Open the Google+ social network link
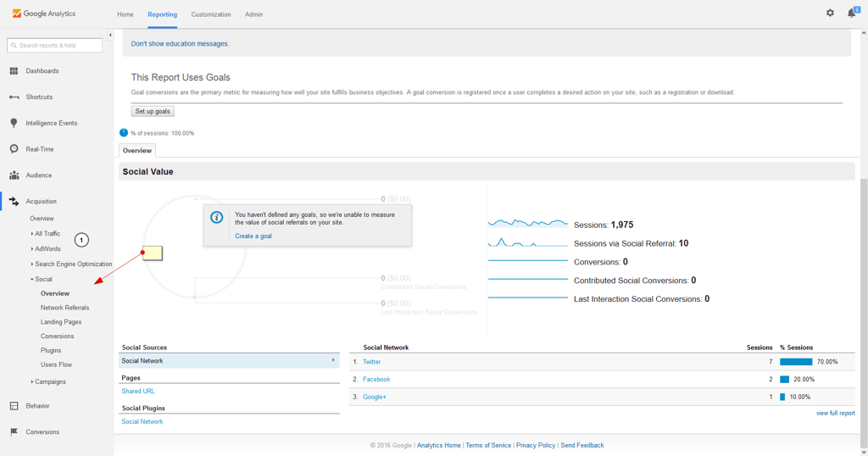868x456 pixels. (x=374, y=397)
